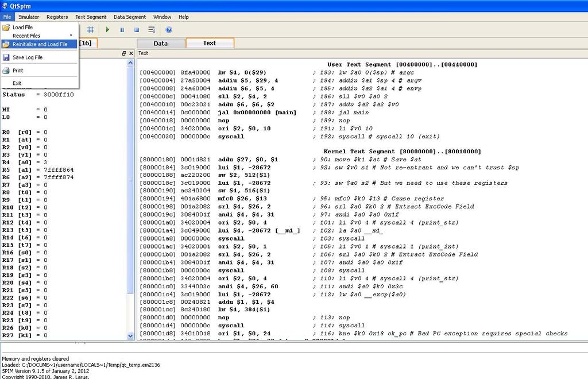Click the Reinitialize and Load File folder icon

click(x=6, y=44)
